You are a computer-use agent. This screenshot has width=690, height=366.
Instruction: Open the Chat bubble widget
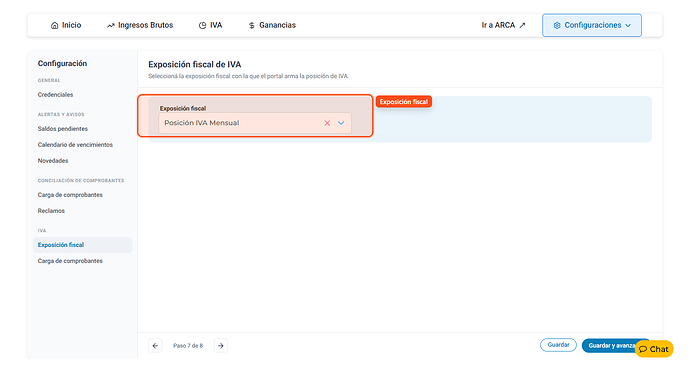[654, 349]
